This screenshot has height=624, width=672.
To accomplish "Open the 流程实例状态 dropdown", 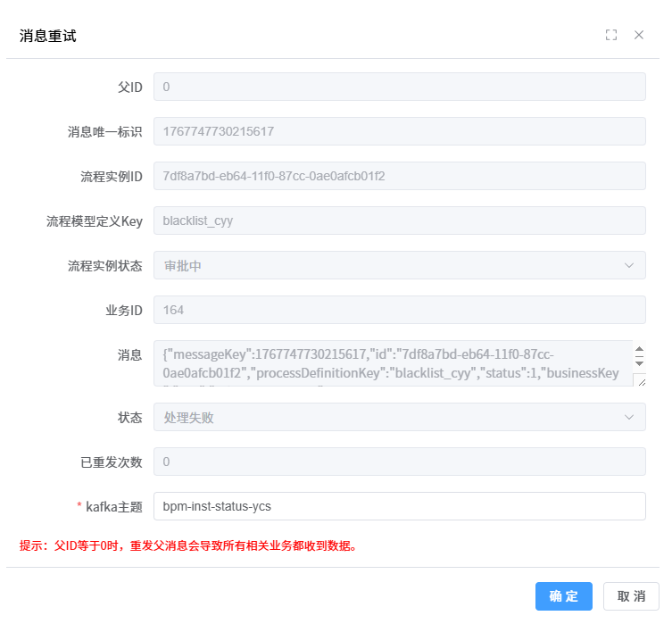I will pyautogui.click(x=400, y=265).
